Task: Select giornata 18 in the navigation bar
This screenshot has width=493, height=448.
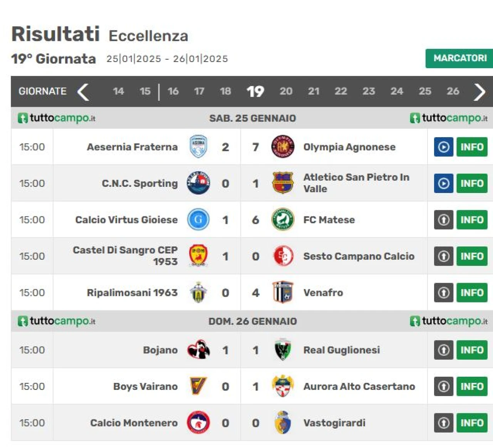Action: pos(225,91)
